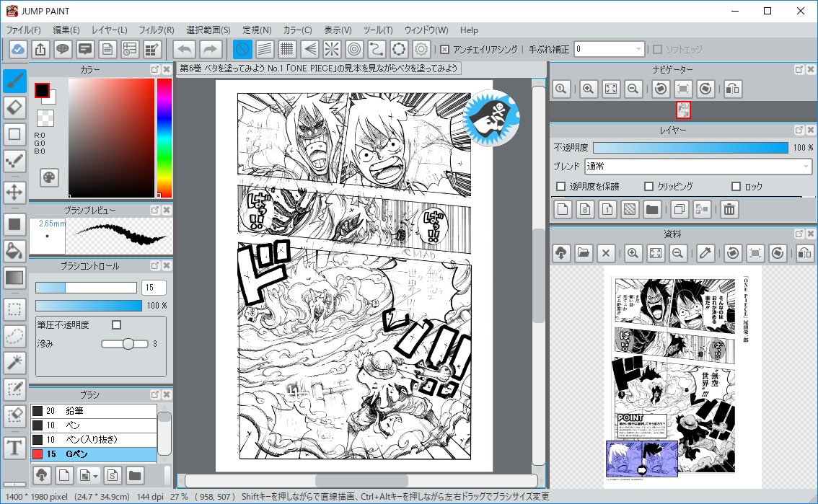Enable ロック checkbox
Screen dimensions: 818x504
(736, 186)
